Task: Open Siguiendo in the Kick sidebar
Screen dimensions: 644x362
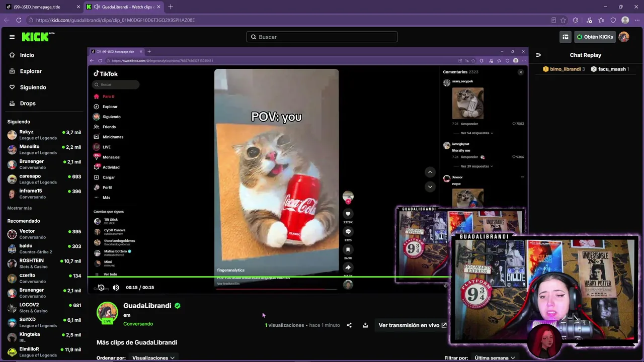Action: pyautogui.click(x=33, y=87)
